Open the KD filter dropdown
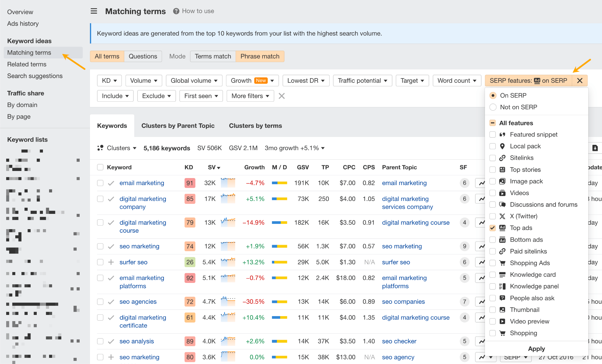 click(109, 80)
